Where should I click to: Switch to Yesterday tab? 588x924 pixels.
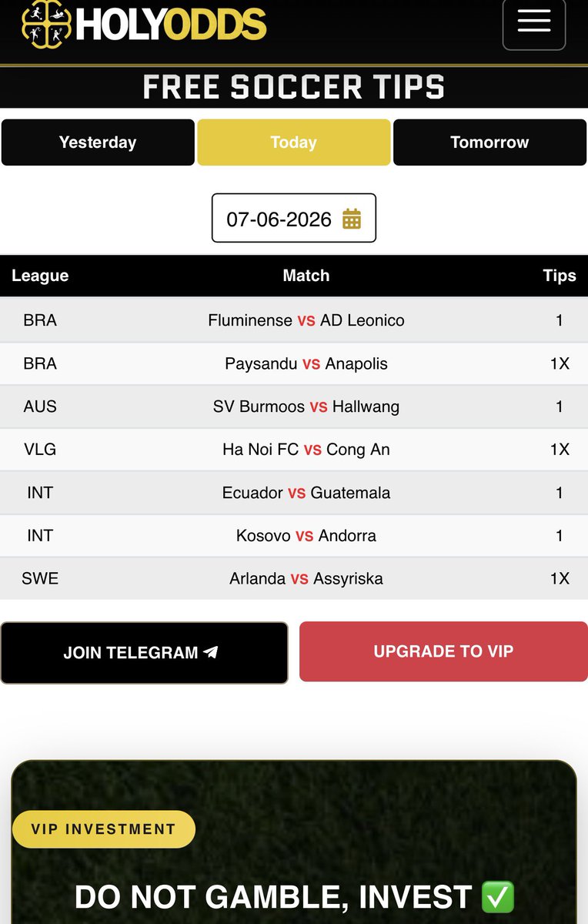pos(98,142)
